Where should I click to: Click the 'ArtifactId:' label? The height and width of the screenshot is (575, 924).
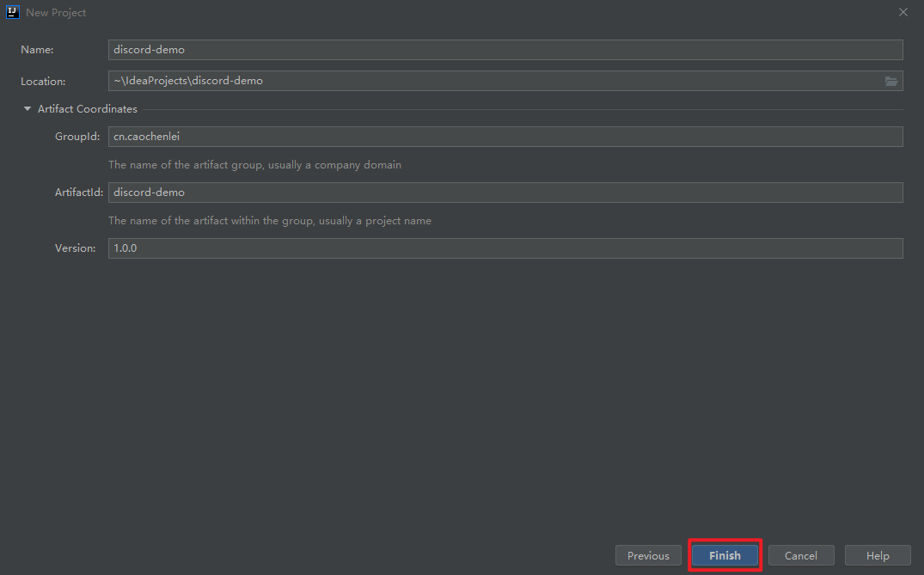coord(79,193)
